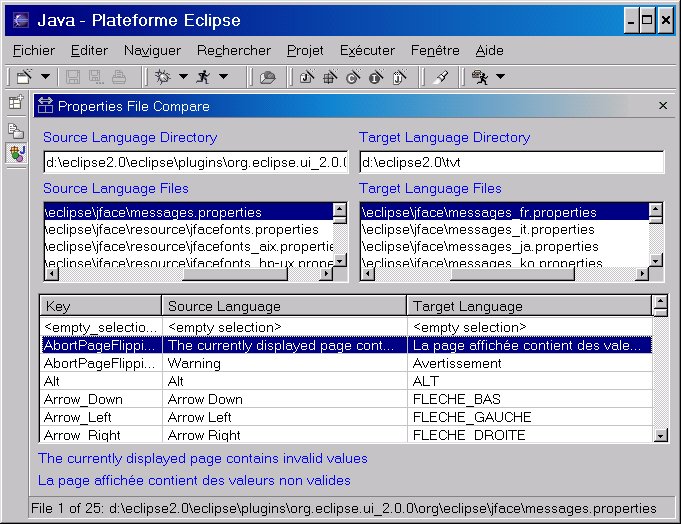Click target files list scroll-down arrow
681x524 pixels.
(x=656, y=260)
